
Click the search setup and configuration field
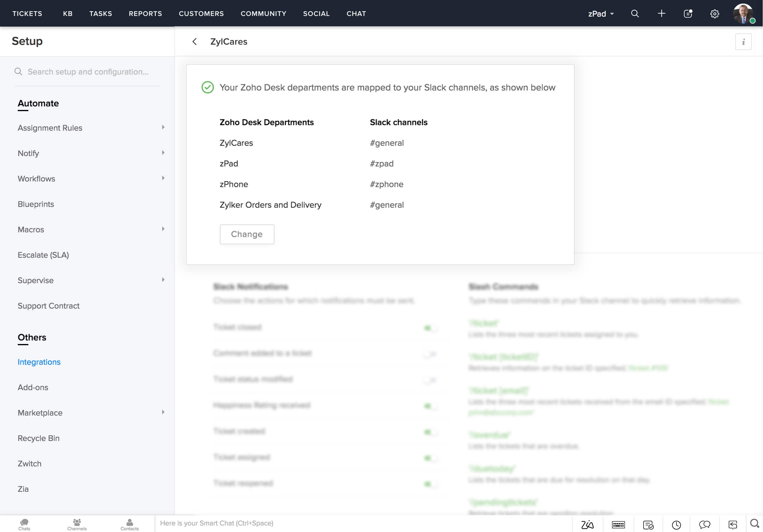click(x=88, y=72)
